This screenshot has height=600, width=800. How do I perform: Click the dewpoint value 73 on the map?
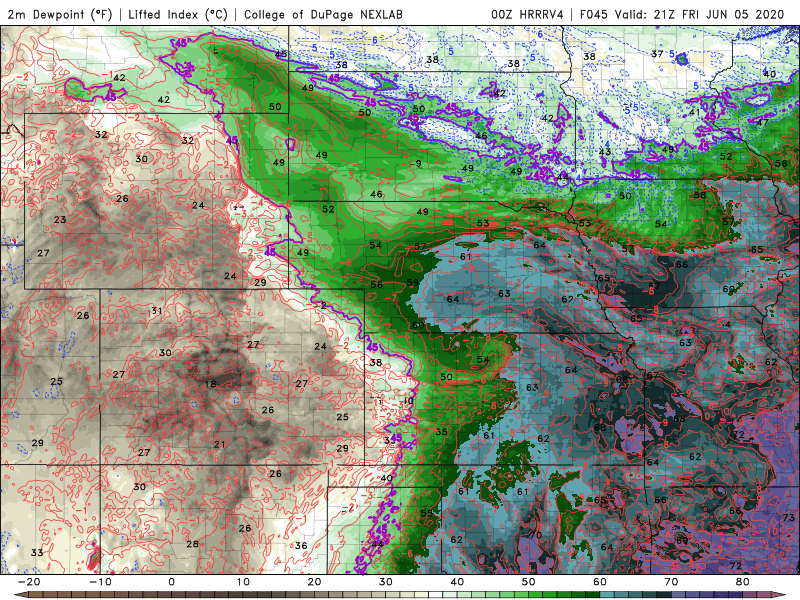(x=788, y=517)
